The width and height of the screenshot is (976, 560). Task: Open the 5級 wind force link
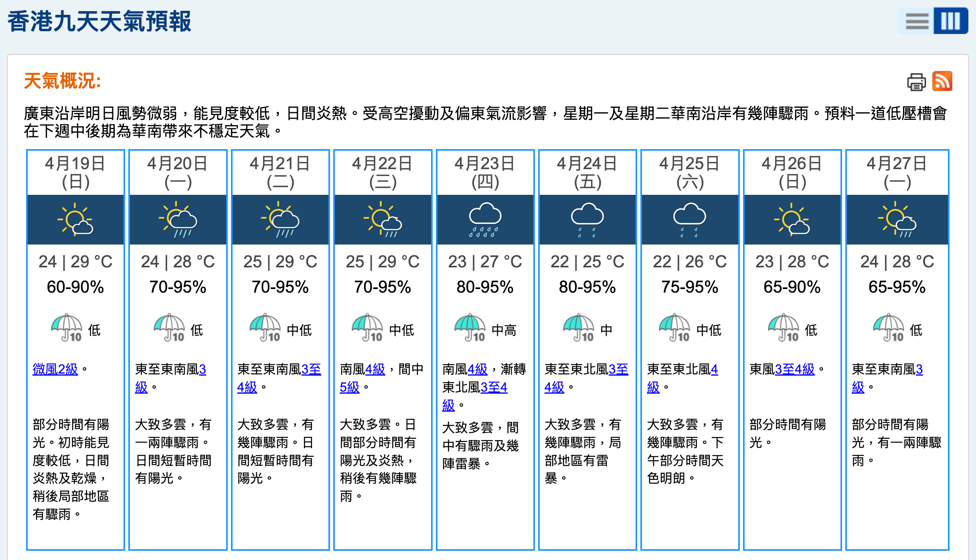[x=349, y=387]
